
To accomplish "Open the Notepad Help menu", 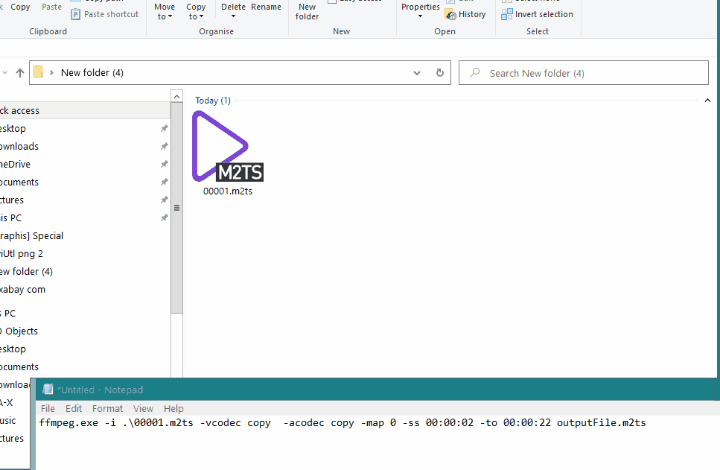I will [174, 408].
